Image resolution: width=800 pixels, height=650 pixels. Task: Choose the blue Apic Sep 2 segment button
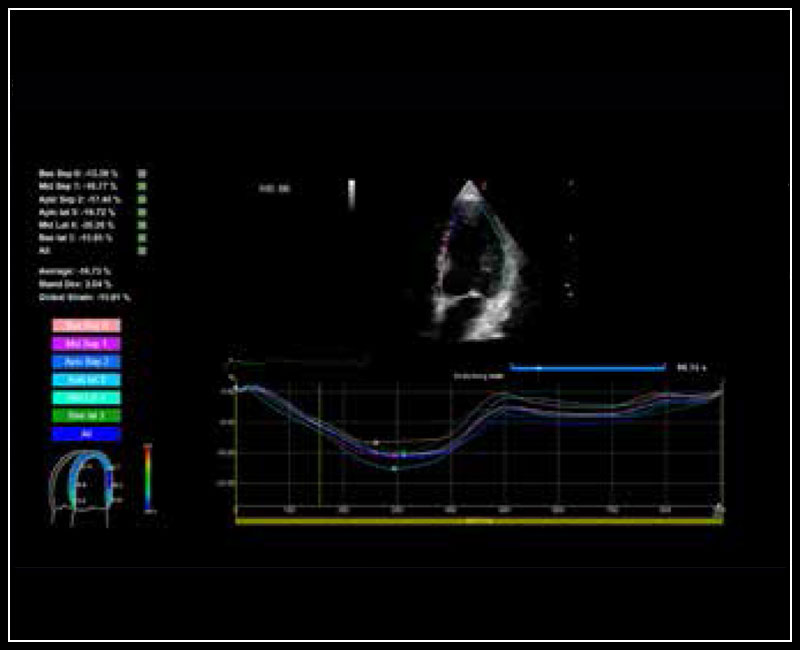point(87,361)
